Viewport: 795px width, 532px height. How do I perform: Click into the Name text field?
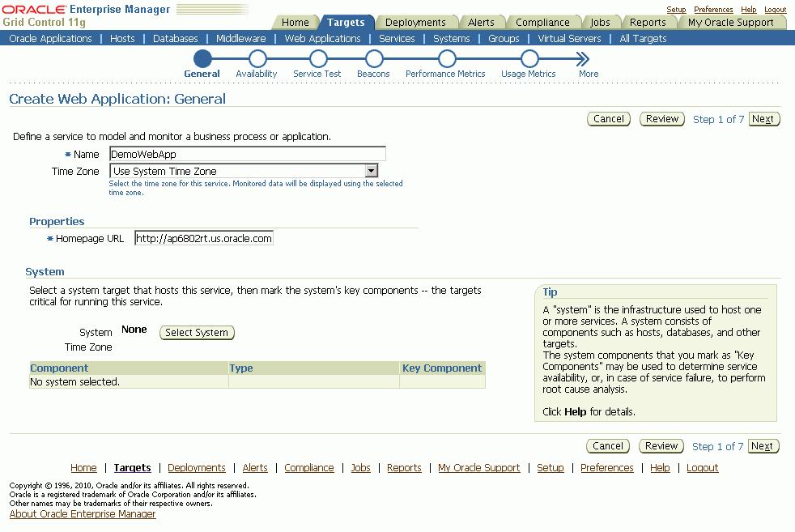(x=248, y=154)
